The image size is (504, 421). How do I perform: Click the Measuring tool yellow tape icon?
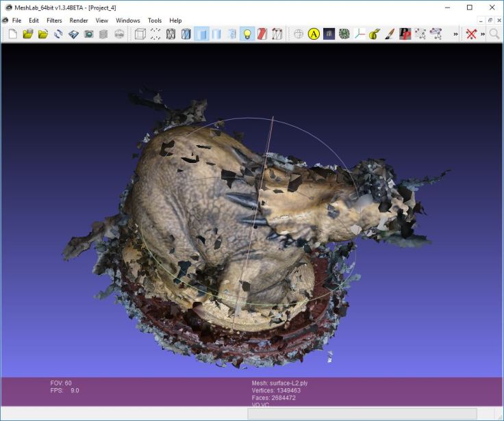pos(375,34)
